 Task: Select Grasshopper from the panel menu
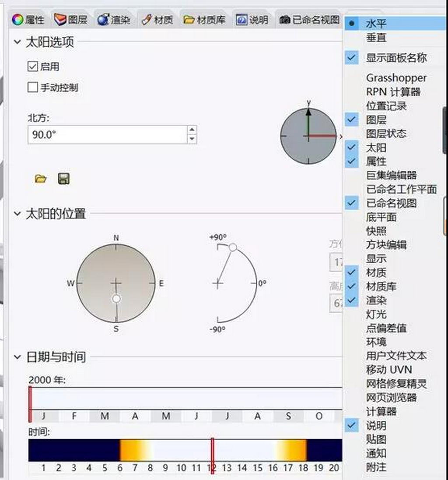pos(396,78)
